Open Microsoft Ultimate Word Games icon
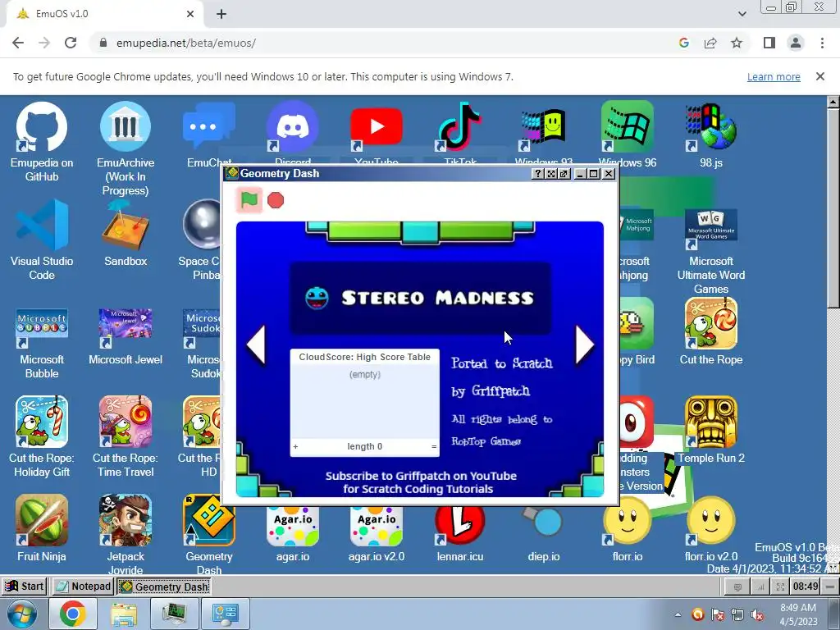840x630 pixels. [x=711, y=251]
